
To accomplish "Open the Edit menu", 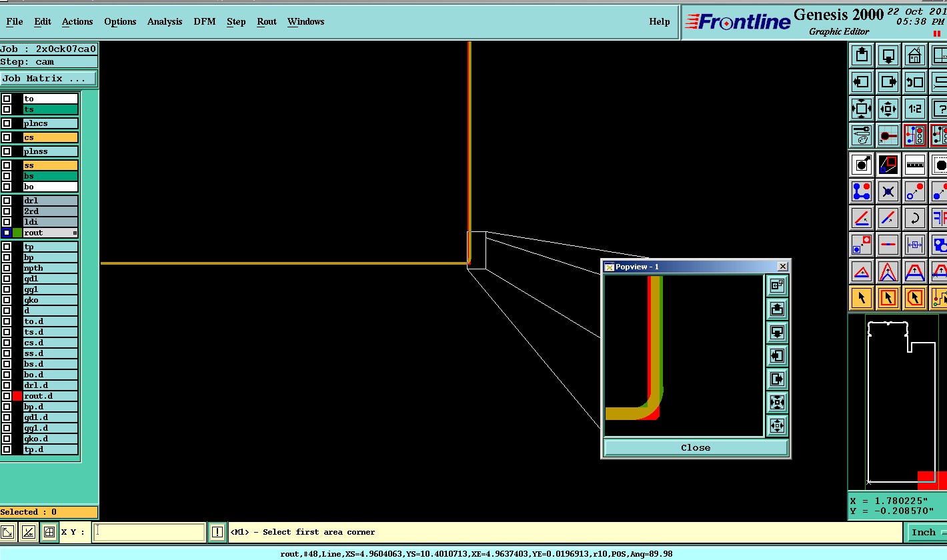I will pos(43,21).
